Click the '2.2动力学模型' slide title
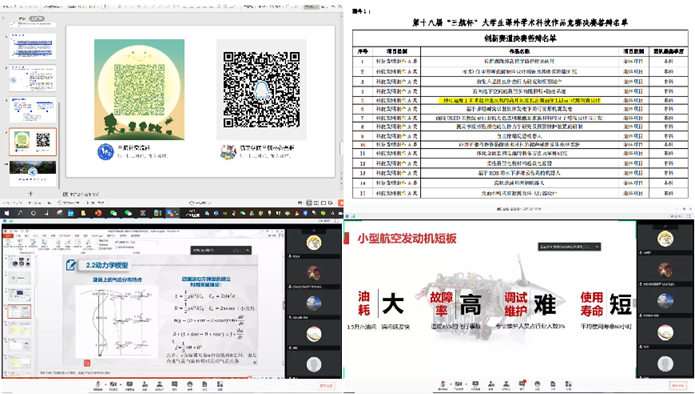 107,265
